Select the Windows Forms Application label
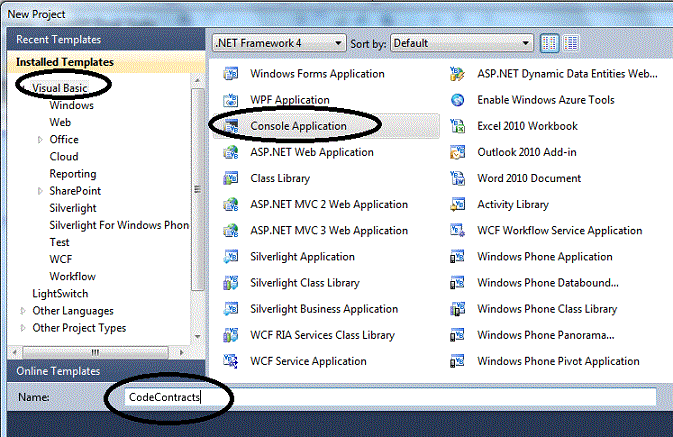 [x=317, y=74]
